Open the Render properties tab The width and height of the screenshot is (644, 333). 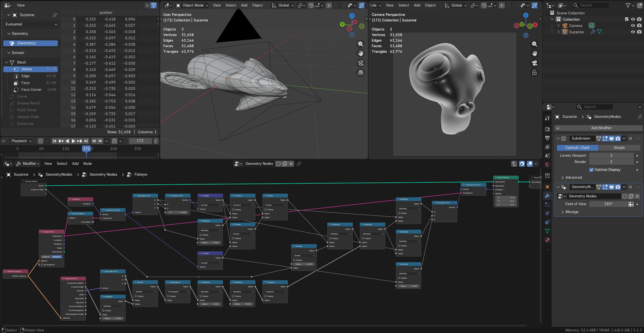coord(547,129)
